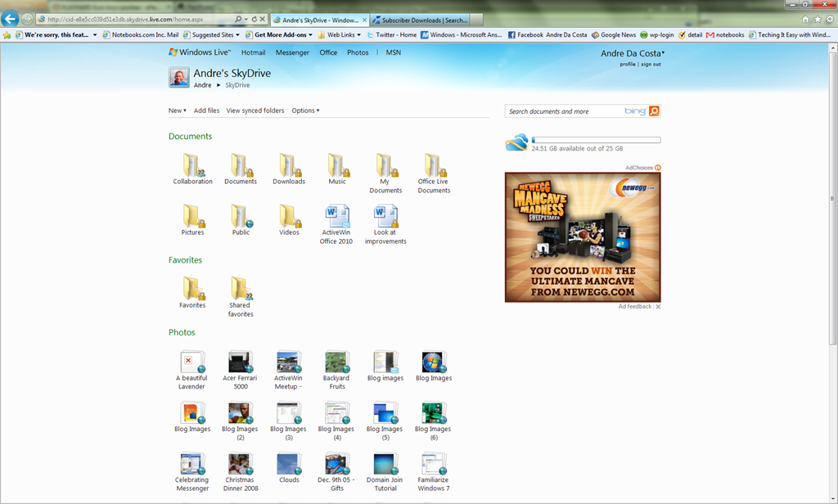Click the Windows Live logo
Screen dimensions: 838x504
[x=200, y=52]
